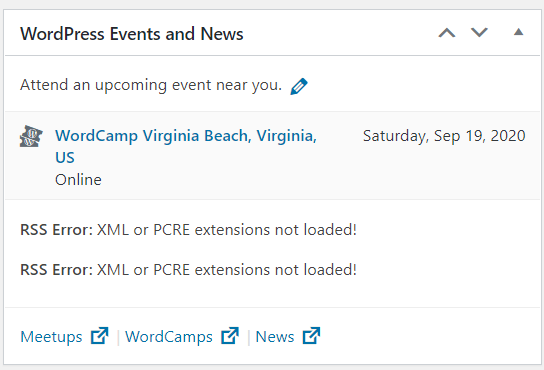Click the top RSS Error message
Image resolution: width=544 pixels, height=370 pixels.
tap(188, 230)
